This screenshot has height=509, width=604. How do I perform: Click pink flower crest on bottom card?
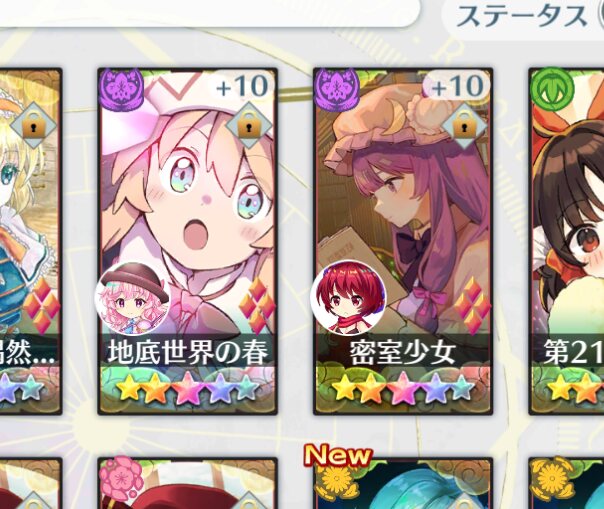(x=121, y=478)
